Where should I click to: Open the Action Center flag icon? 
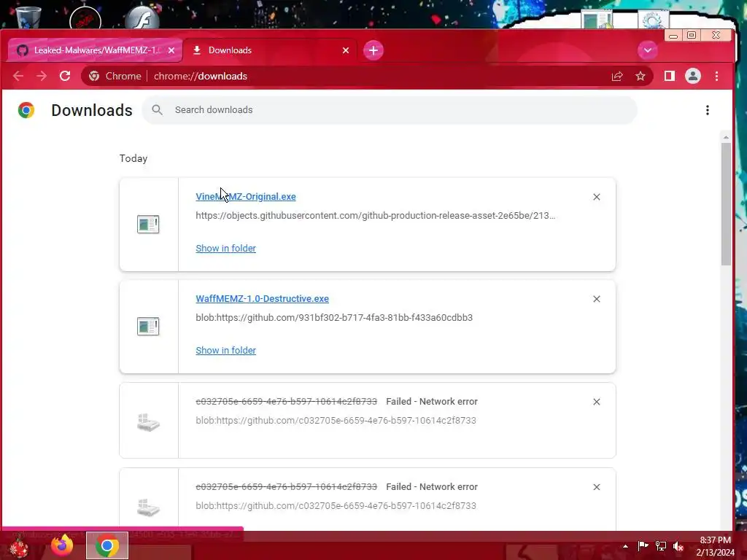tap(643, 546)
